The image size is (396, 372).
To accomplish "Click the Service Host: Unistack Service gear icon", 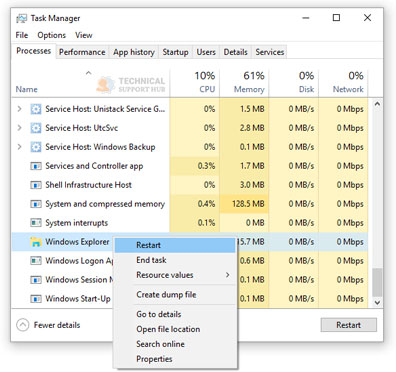I will point(36,109).
